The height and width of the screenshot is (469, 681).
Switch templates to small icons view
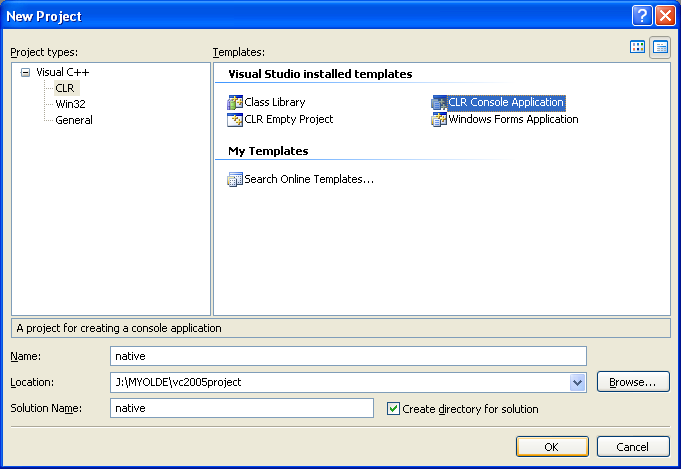point(660,47)
